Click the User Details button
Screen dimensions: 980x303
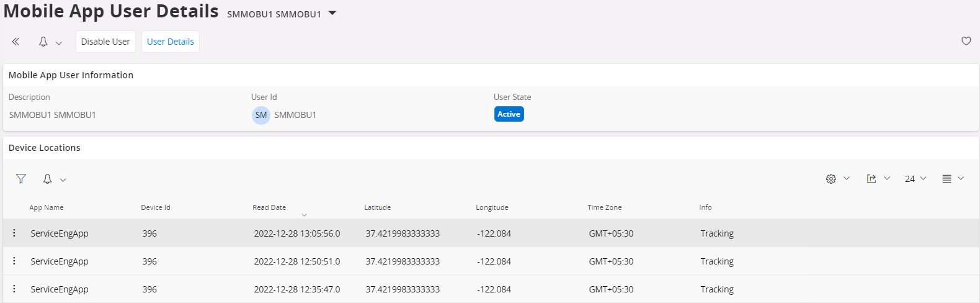point(171,42)
